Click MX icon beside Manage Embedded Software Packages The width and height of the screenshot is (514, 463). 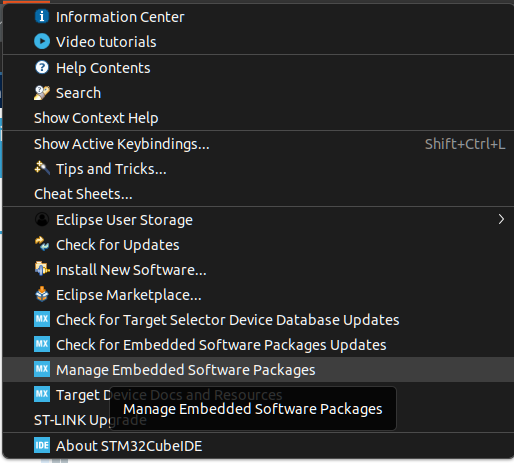(x=42, y=369)
